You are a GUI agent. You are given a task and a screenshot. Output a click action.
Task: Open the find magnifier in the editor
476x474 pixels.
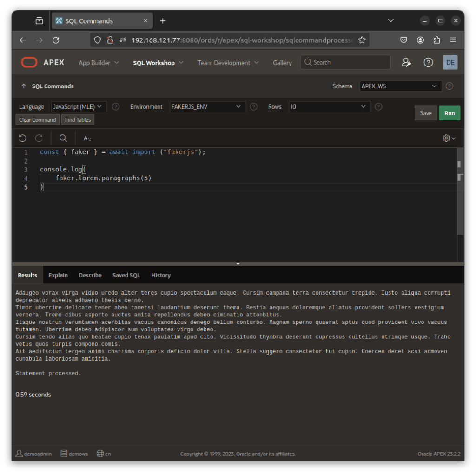point(63,138)
